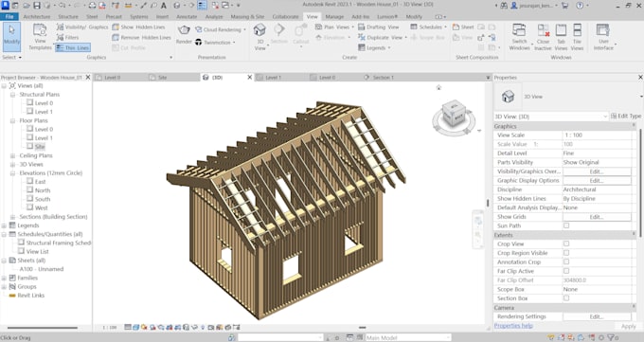Select the Modify tool
The image size is (644, 342).
pos(11,36)
